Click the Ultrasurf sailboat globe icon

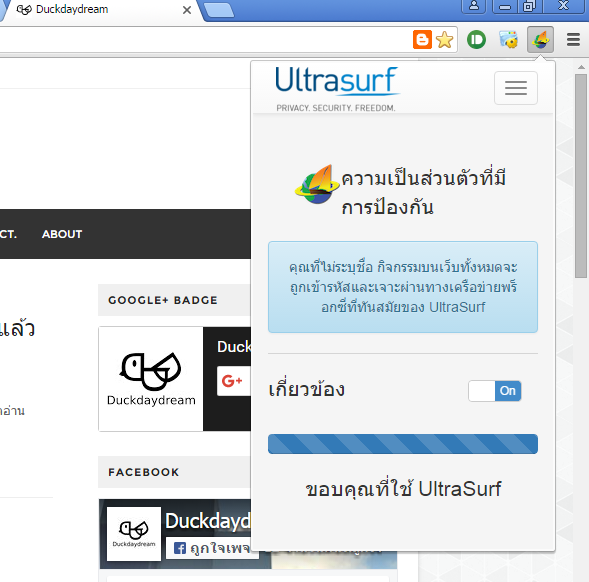coord(317,184)
